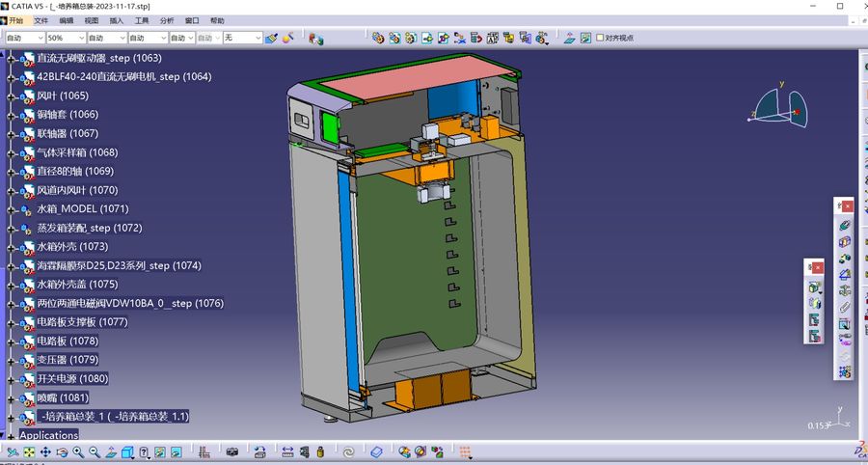The height and width of the screenshot is (465, 868).
Task: Click the Measure Between ruler icon
Action: pyautogui.click(x=287, y=452)
